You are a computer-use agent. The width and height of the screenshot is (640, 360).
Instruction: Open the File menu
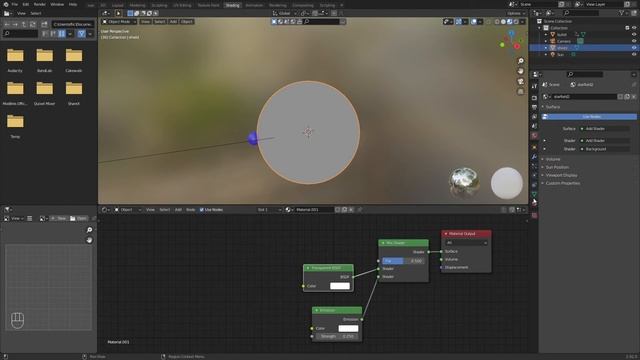point(15,4)
